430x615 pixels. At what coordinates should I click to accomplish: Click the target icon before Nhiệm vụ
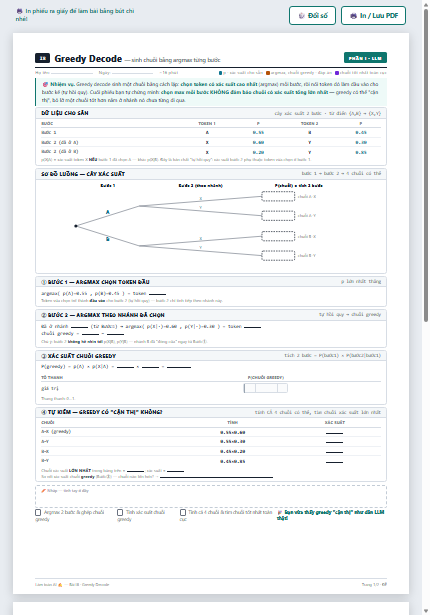45,84
